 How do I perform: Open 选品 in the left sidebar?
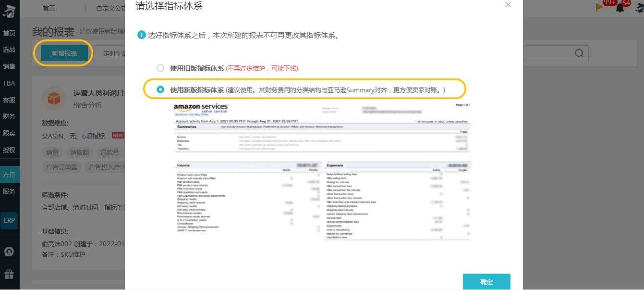point(9,50)
